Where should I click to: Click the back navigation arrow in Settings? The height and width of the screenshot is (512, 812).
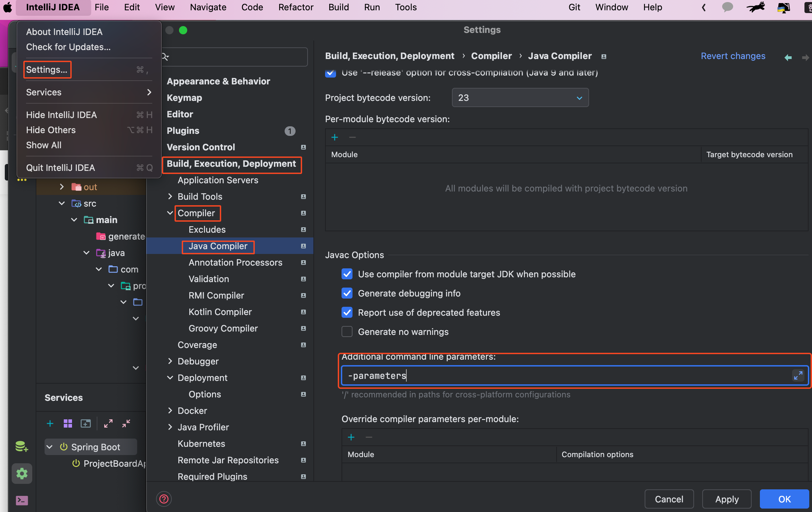788,57
